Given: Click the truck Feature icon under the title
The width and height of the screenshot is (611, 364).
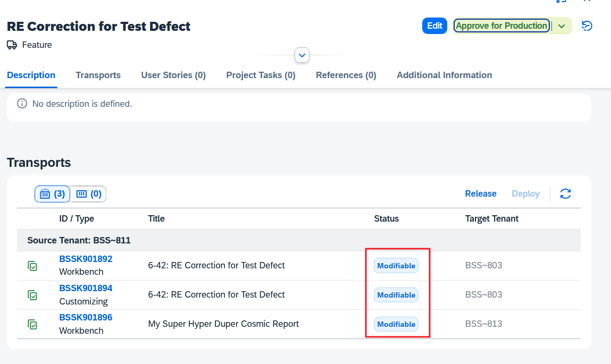Looking at the screenshot, I should click(12, 45).
